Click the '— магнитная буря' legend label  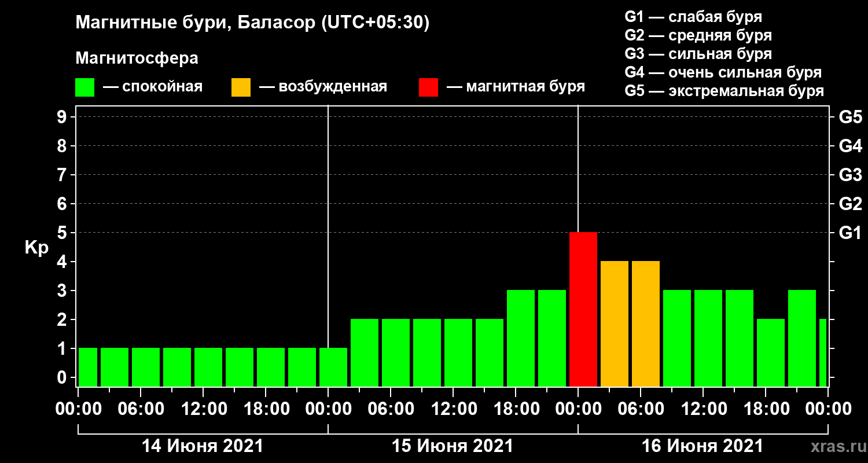click(516, 87)
